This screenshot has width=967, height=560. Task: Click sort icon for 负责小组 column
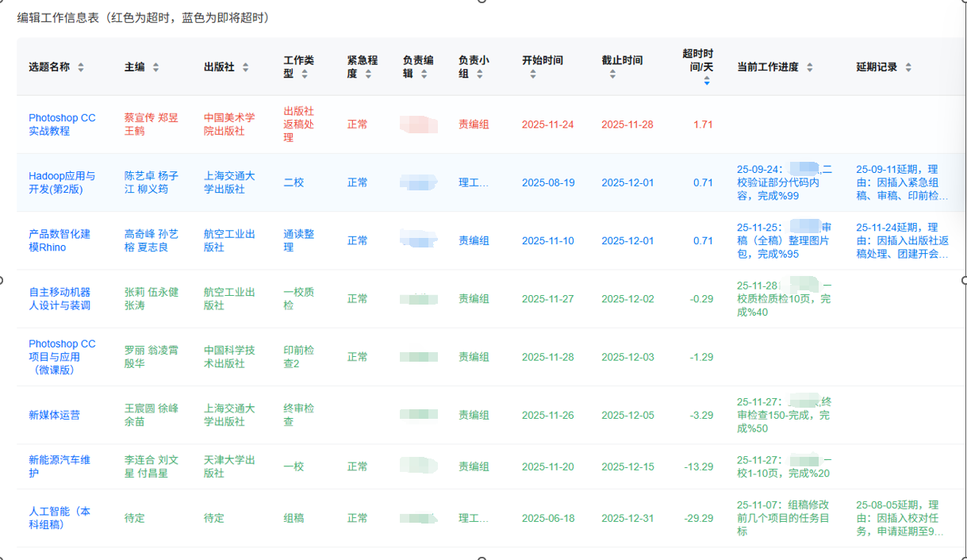click(x=479, y=74)
